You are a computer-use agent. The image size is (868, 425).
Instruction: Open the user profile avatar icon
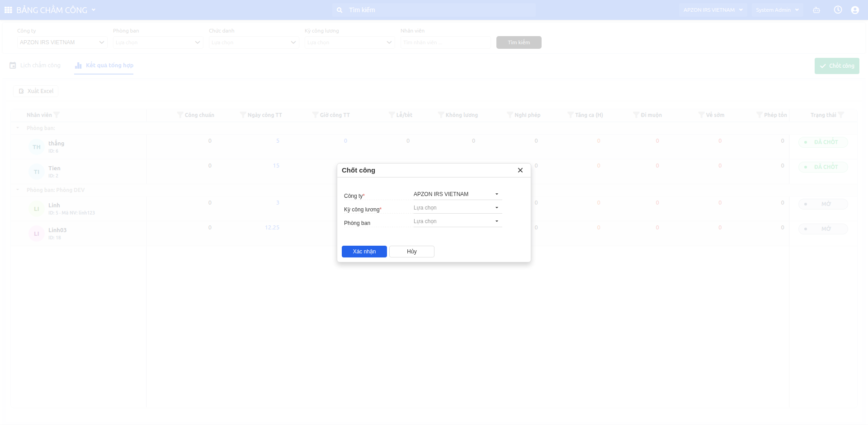coord(855,10)
